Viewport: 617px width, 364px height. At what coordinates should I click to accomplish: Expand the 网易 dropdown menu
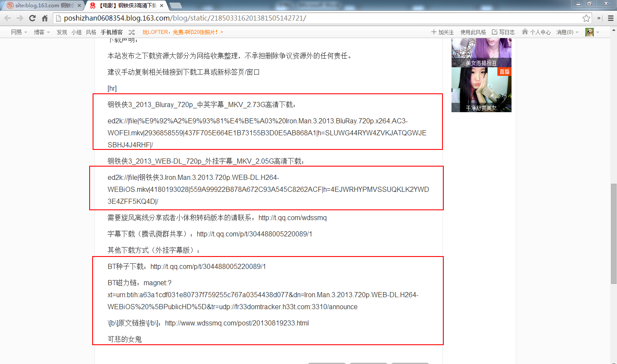(19, 32)
